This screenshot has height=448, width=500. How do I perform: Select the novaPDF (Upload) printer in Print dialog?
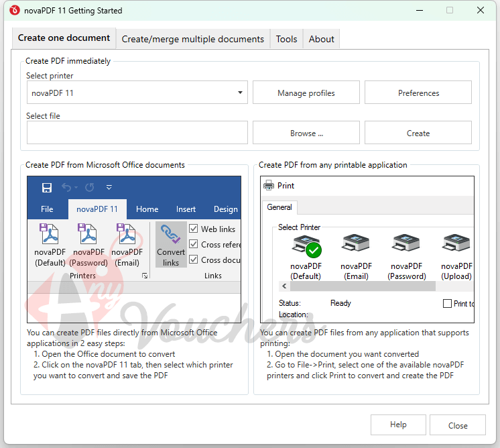coord(456,258)
